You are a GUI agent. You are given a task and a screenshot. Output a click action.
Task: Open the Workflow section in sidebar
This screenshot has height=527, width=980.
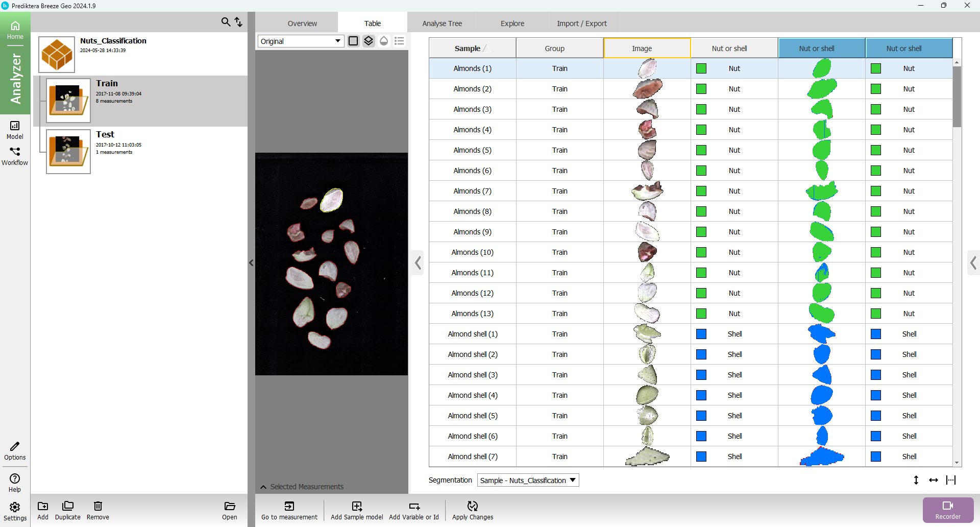[x=15, y=156]
